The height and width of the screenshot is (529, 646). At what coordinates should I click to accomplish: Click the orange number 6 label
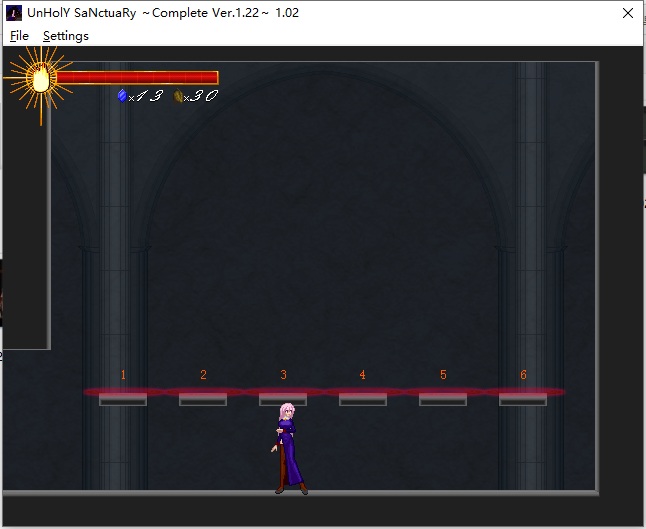pos(523,375)
